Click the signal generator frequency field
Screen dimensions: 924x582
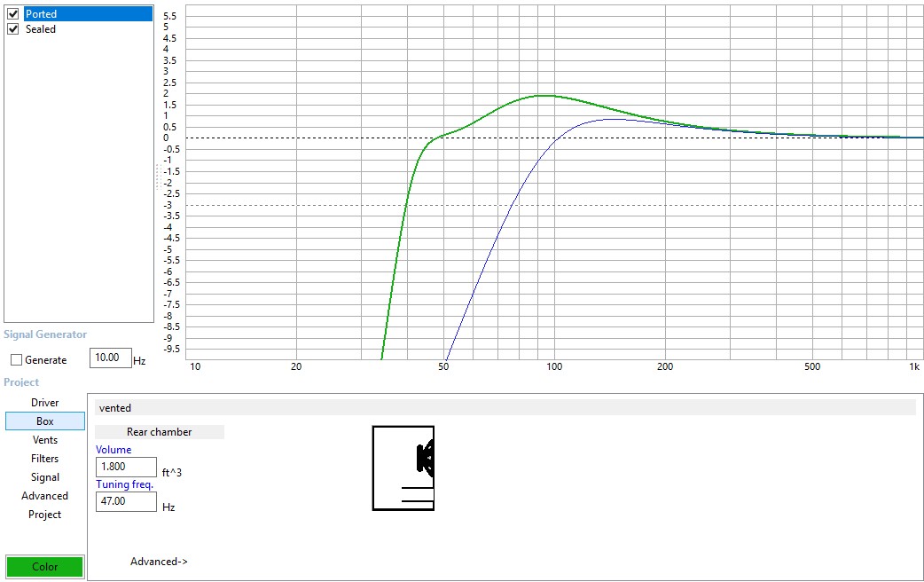110,358
